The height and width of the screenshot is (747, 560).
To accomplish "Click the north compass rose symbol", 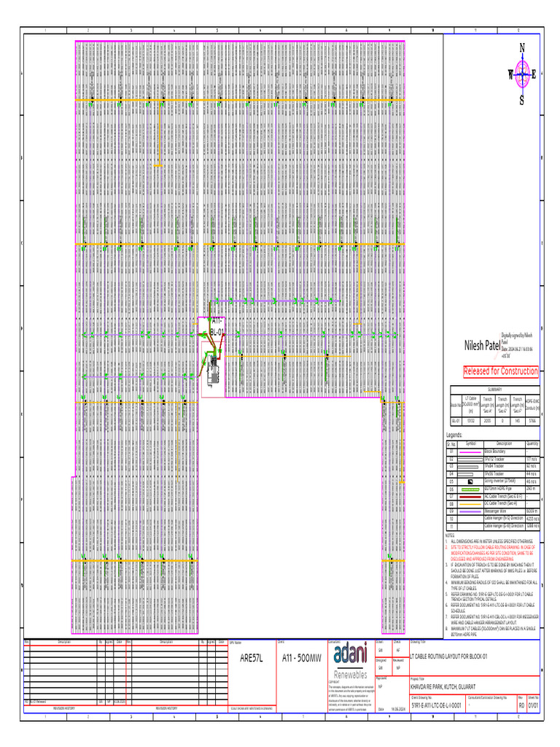I will [522, 74].
